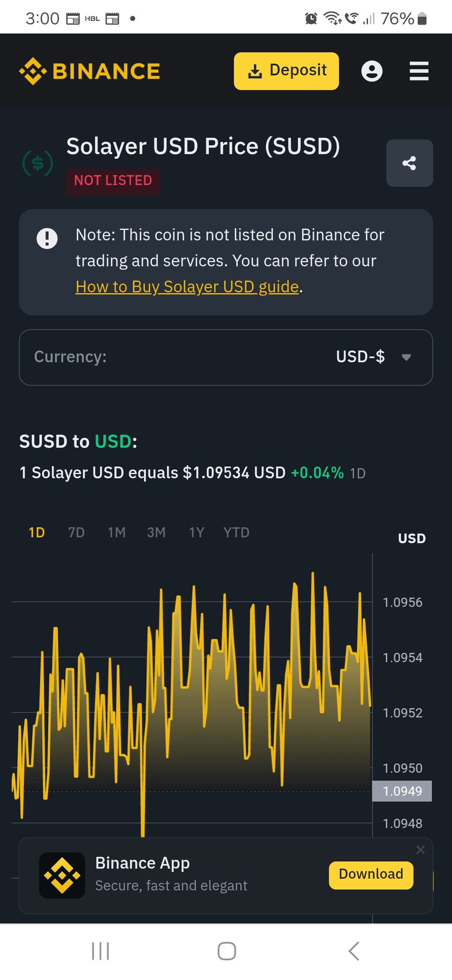Screen dimensions: 452x980
Task: Tap the Solayer USD coin icon
Action: coord(38,163)
